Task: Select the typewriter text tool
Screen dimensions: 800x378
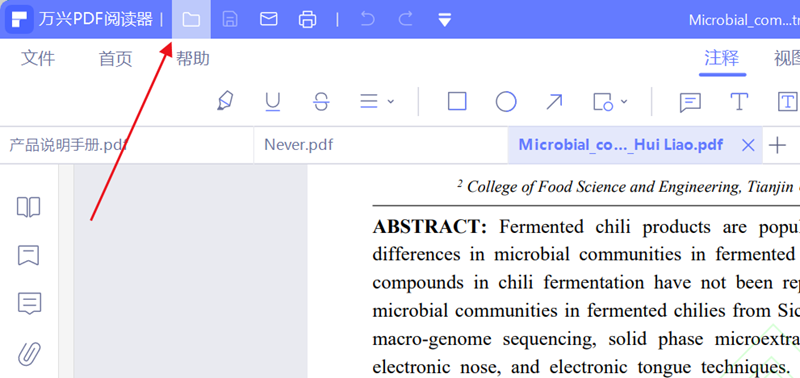Action: pyautogui.click(x=739, y=102)
